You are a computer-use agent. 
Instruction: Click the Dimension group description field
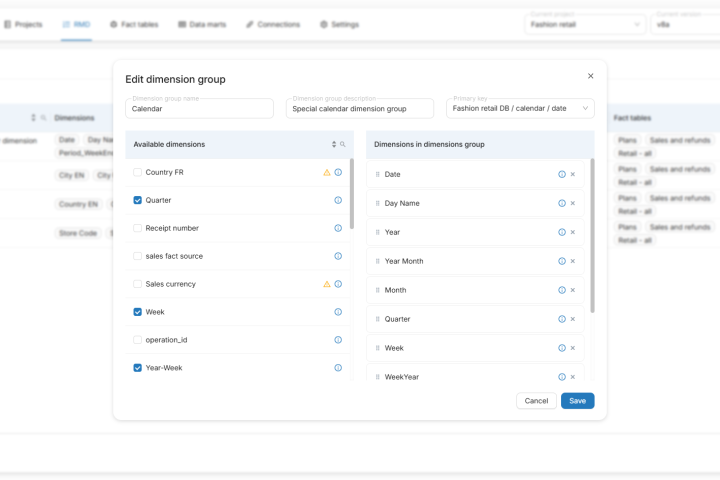pos(360,108)
